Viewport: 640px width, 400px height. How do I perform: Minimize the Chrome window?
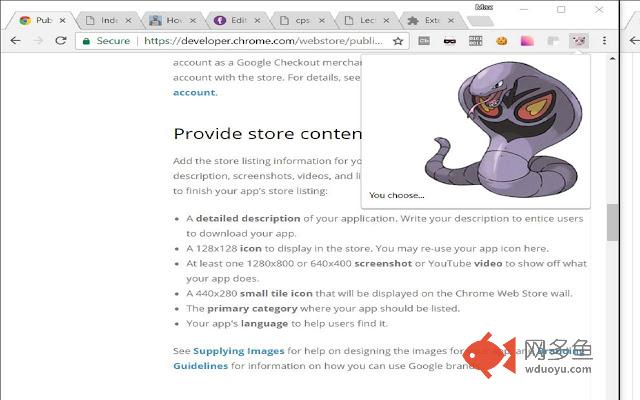click(x=524, y=9)
